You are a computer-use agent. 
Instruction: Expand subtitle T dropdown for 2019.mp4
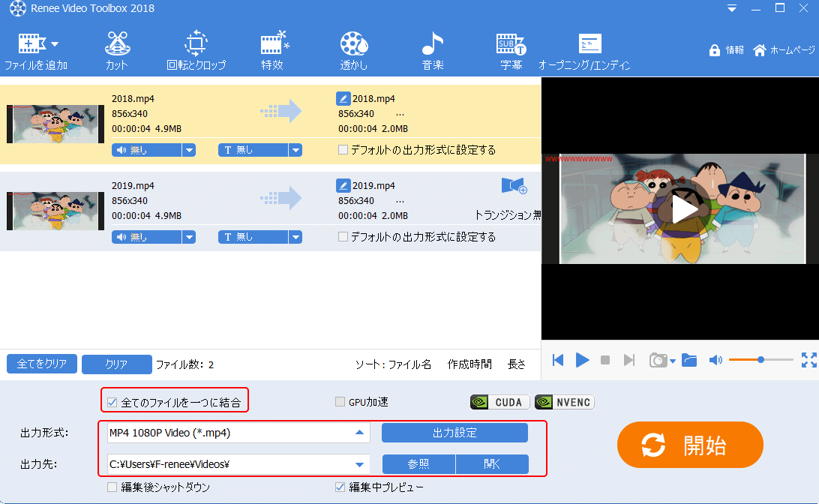click(295, 237)
